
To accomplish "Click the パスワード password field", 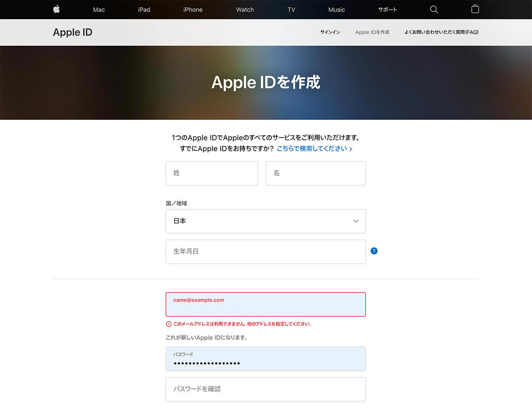I will 266,359.
